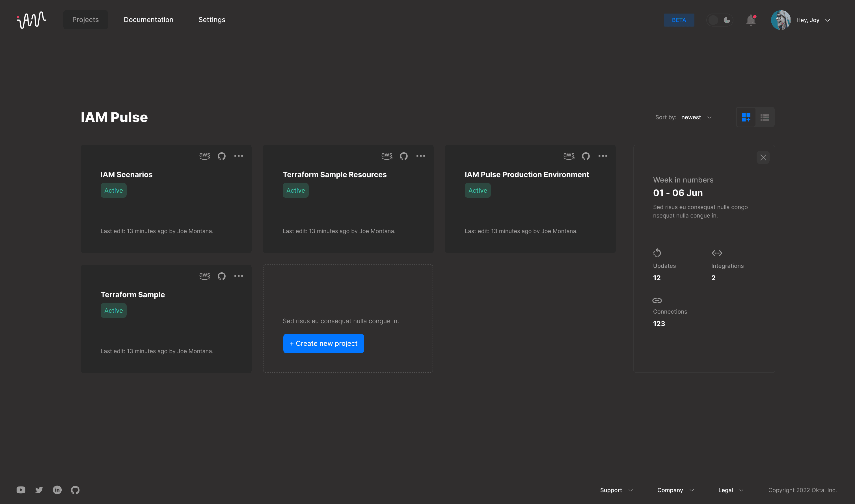The image size is (855, 504).
Task: Click Create new project button
Action: [x=323, y=343]
